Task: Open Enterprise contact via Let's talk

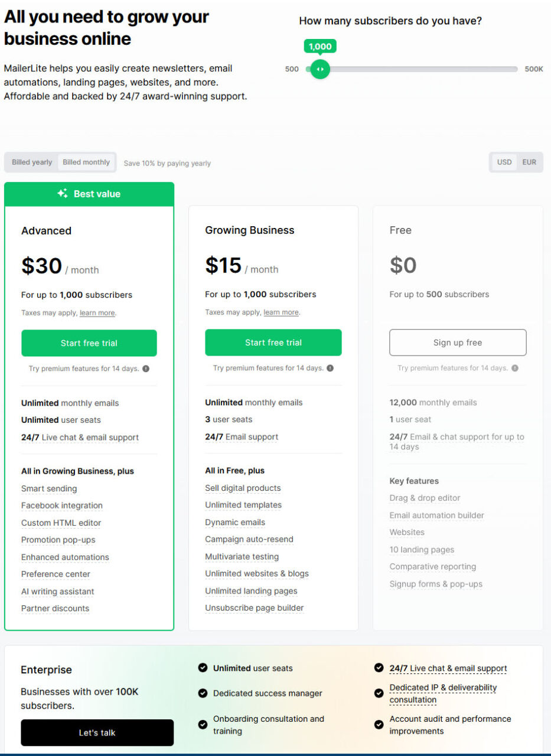Action: tap(97, 732)
